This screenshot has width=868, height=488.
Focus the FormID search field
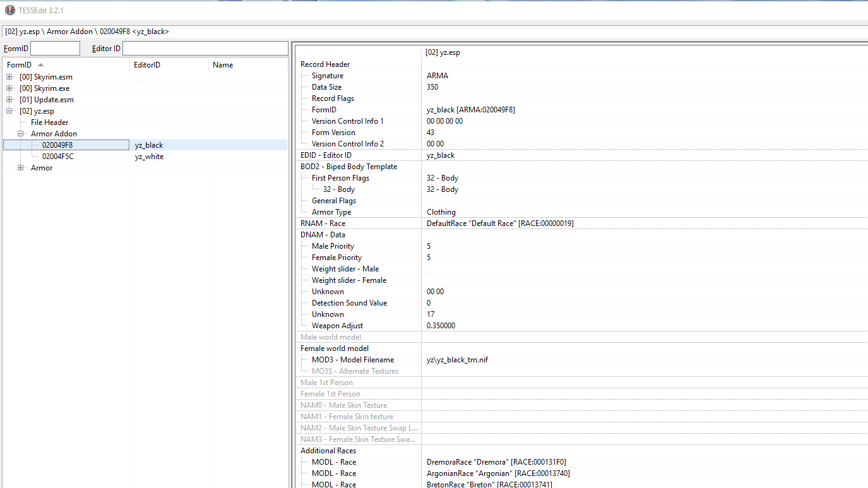56,49
